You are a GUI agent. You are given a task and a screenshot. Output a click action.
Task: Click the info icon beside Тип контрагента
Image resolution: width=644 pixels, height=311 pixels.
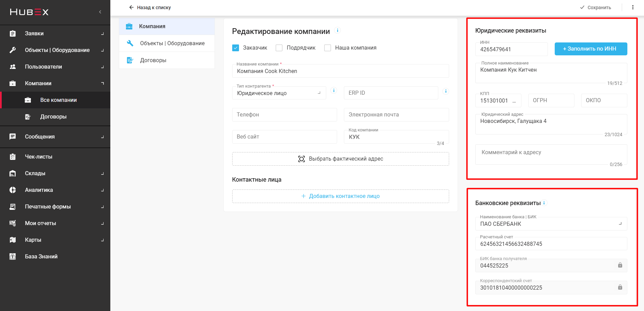334,90
